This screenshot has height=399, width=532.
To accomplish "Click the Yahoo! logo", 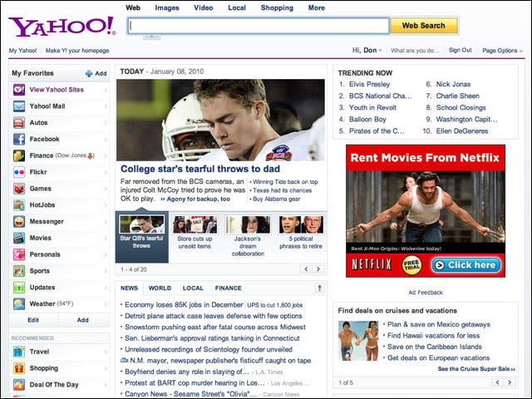I will click(x=62, y=27).
